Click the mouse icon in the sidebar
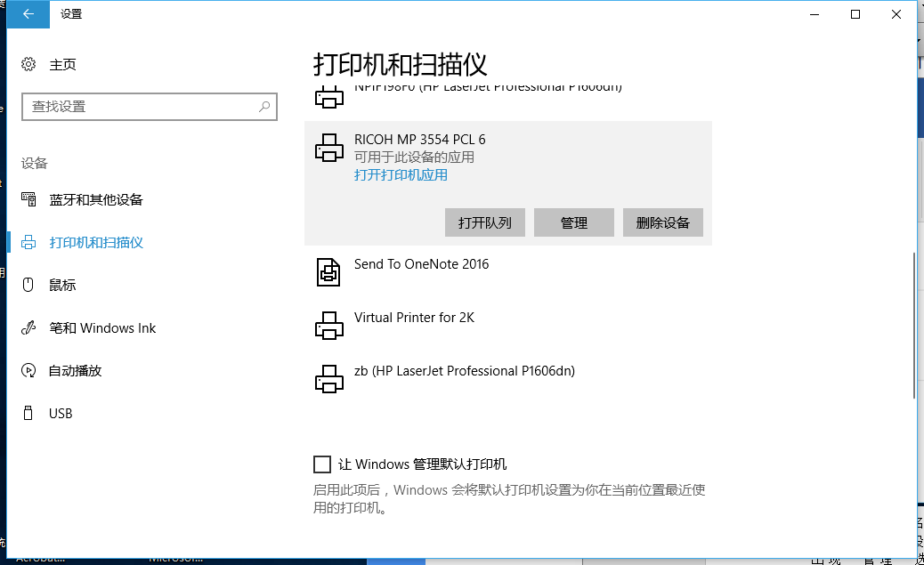 pyautogui.click(x=28, y=285)
